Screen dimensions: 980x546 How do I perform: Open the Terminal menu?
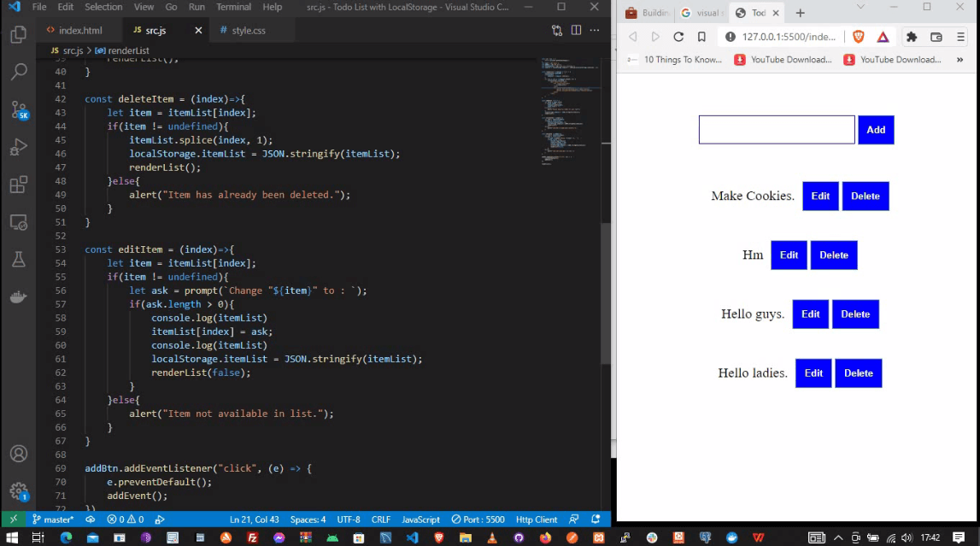(x=233, y=7)
